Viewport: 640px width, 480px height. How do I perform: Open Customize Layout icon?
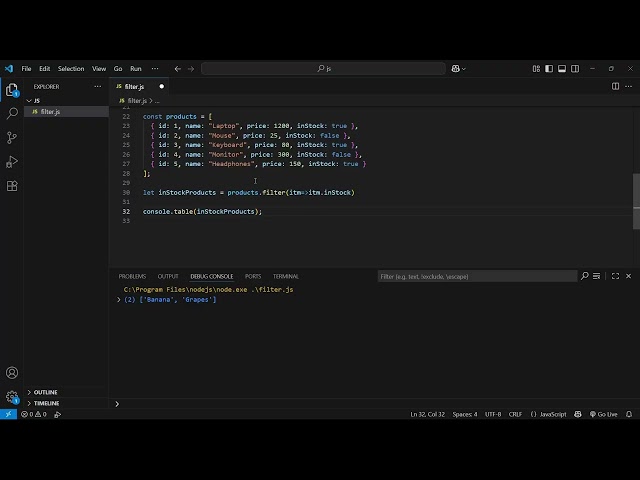point(536,69)
